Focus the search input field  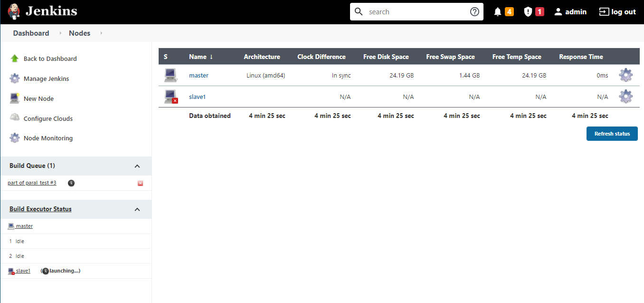click(x=417, y=12)
